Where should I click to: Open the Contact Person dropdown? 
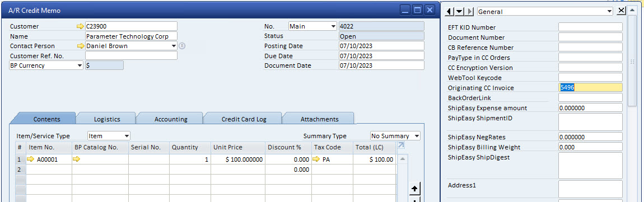(x=174, y=46)
